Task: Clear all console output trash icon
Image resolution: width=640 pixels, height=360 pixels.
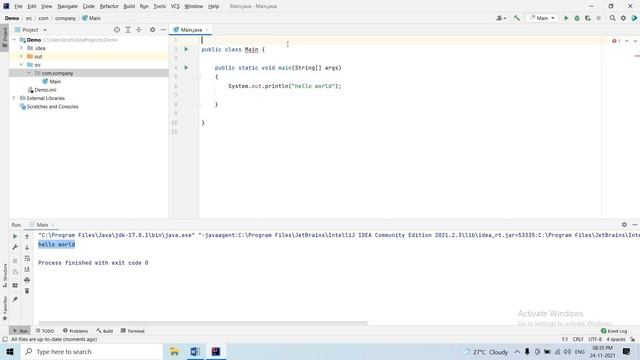Action: pos(27,291)
